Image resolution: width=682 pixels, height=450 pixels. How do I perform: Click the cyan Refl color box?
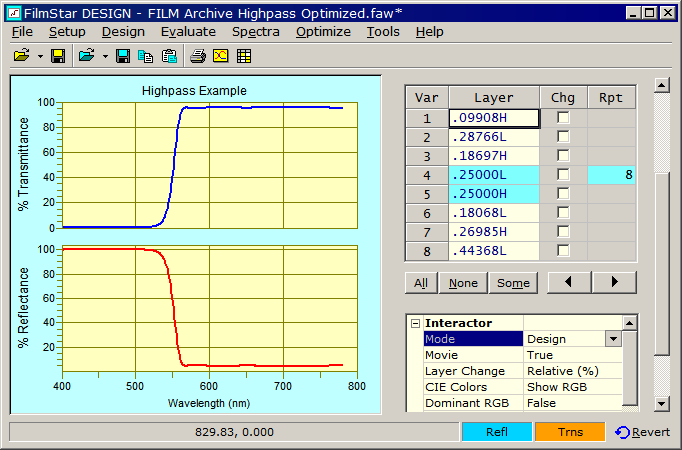tap(497, 432)
